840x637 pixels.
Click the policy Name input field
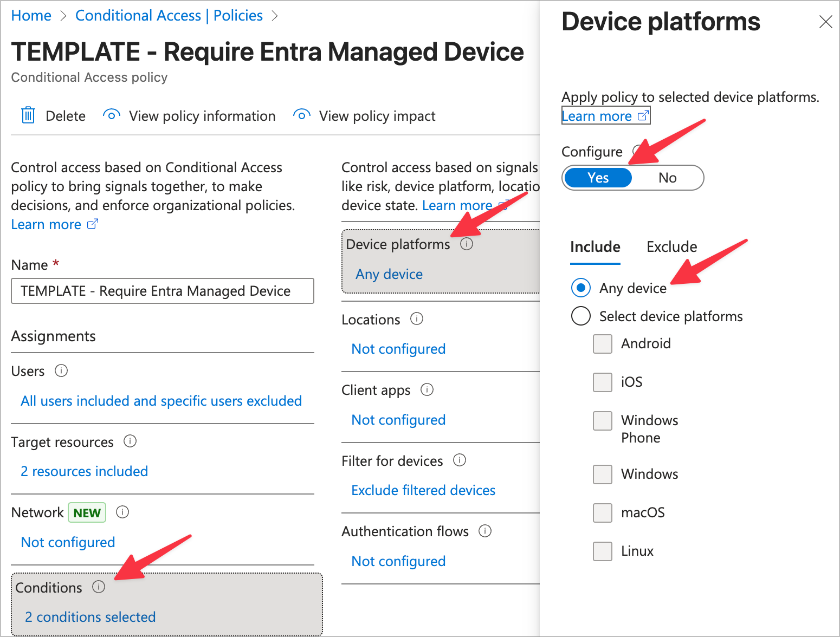(162, 291)
